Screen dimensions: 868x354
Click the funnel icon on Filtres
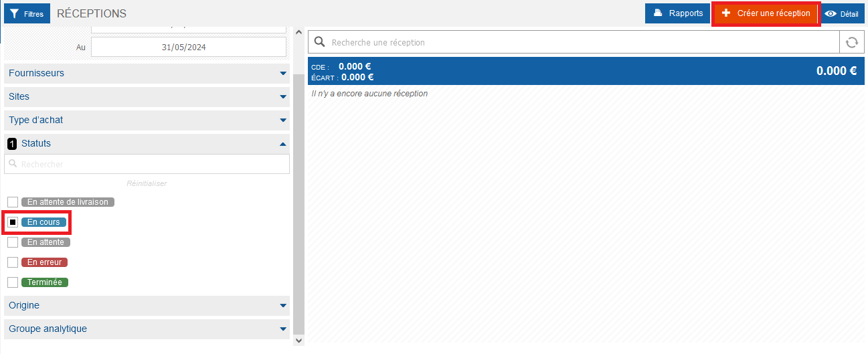(14, 13)
